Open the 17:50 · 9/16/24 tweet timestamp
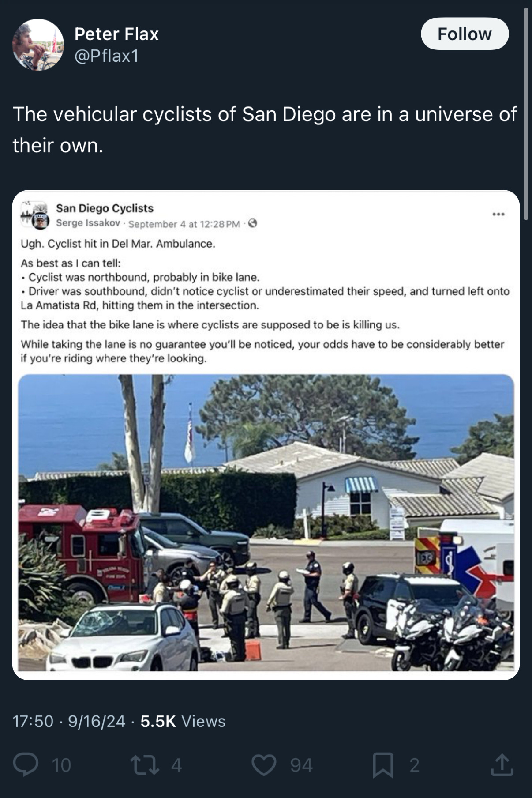532x798 pixels. (69, 721)
